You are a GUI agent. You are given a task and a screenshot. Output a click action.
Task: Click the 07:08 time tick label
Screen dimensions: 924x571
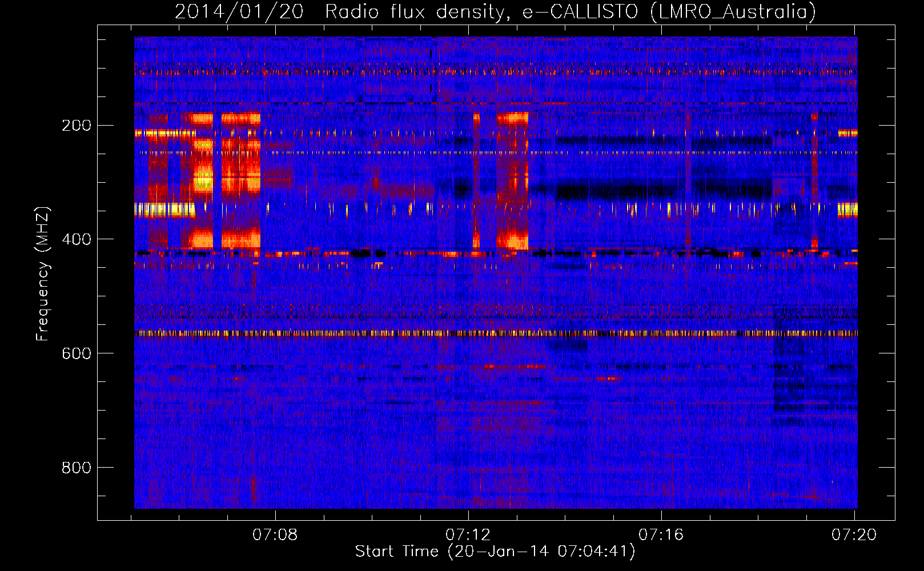pyautogui.click(x=275, y=534)
